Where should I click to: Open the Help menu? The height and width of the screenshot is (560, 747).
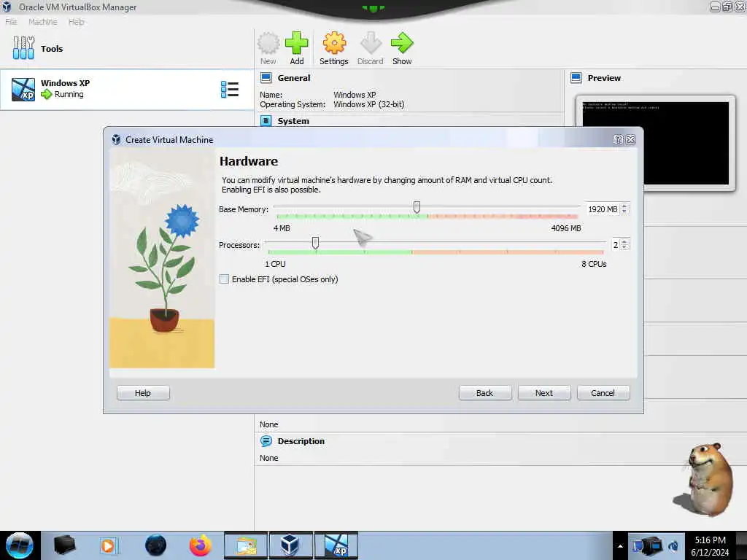tap(76, 21)
